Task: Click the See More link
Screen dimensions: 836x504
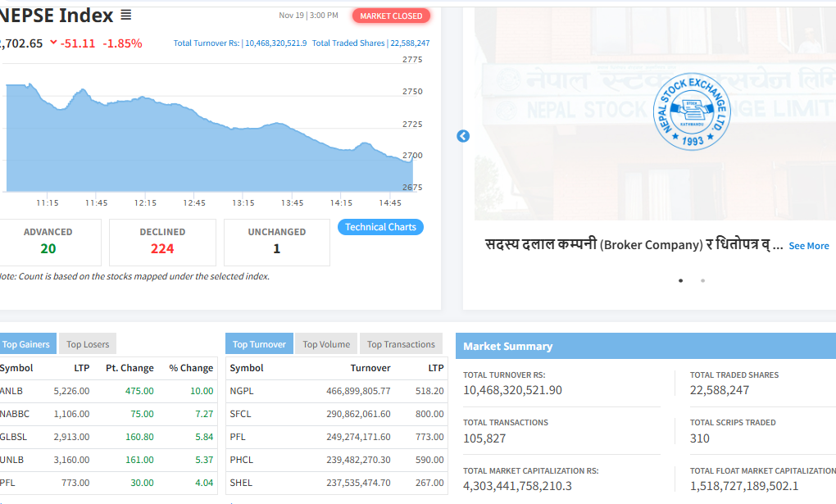Action: click(809, 246)
